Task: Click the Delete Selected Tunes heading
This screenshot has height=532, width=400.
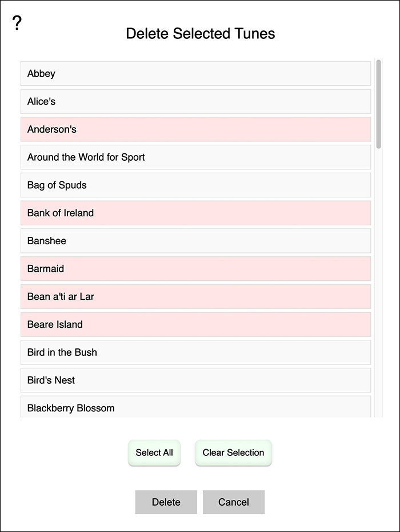Action: pos(200,34)
